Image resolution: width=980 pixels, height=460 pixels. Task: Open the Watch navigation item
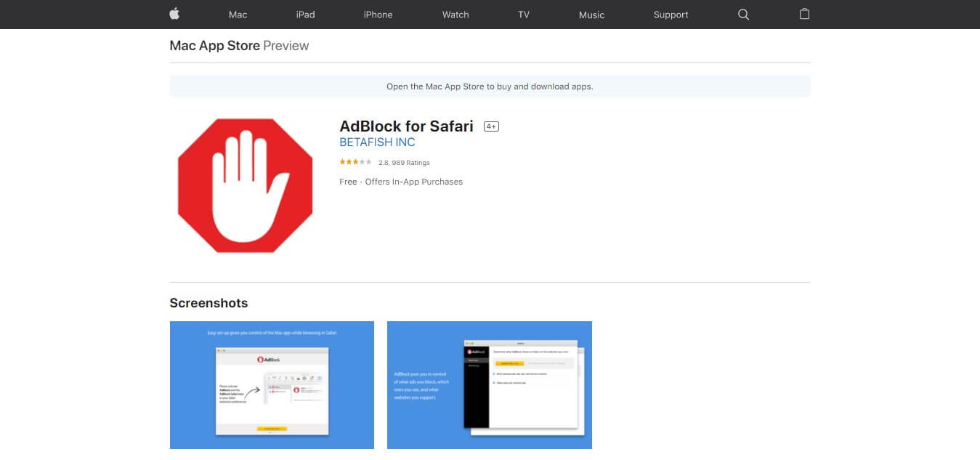click(x=455, y=15)
